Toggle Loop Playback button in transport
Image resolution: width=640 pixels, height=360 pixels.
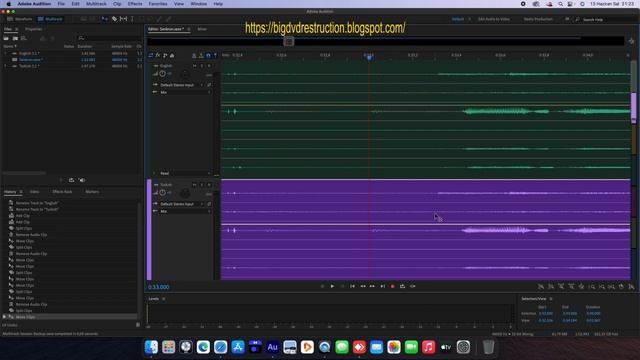click(x=402, y=287)
